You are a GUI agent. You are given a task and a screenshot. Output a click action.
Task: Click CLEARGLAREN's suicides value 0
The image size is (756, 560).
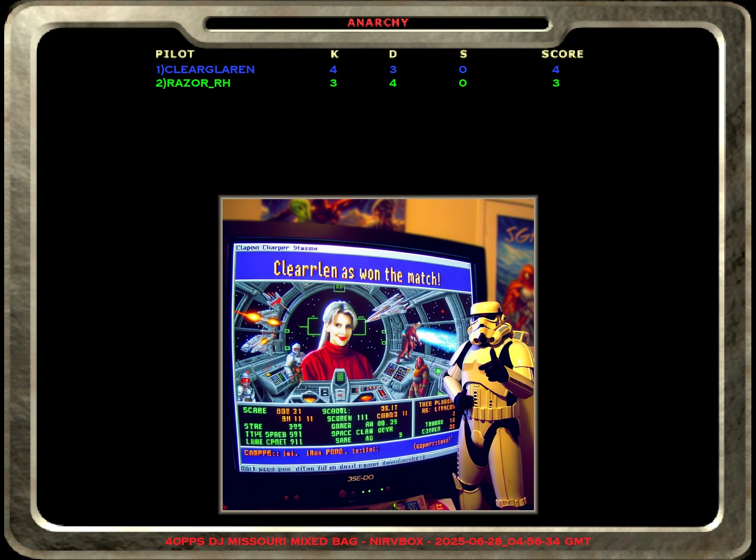(x=463, y=69)
